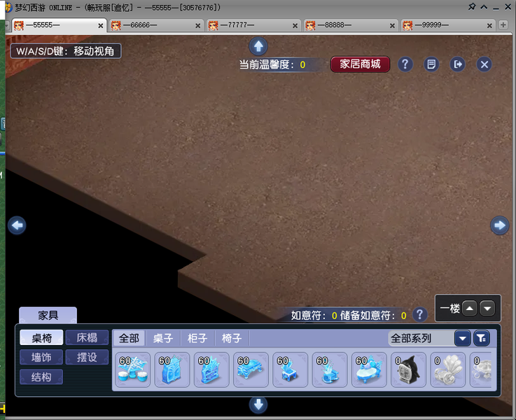This screenshot has height=420, width=516.
Task: Collapse the title bar with caret icon
Action: 484,6
